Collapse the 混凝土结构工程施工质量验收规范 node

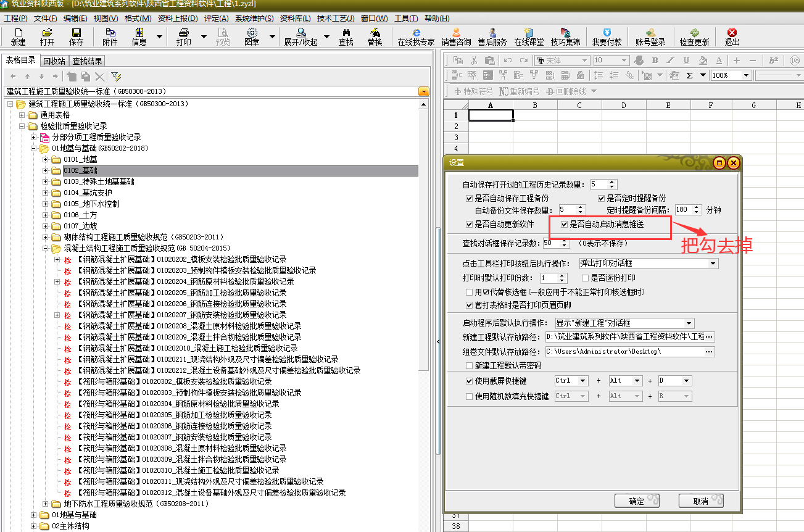[46, 248]
